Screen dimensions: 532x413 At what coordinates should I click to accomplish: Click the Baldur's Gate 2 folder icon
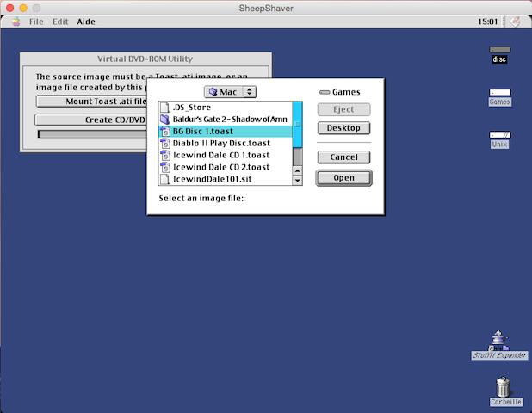165,120
